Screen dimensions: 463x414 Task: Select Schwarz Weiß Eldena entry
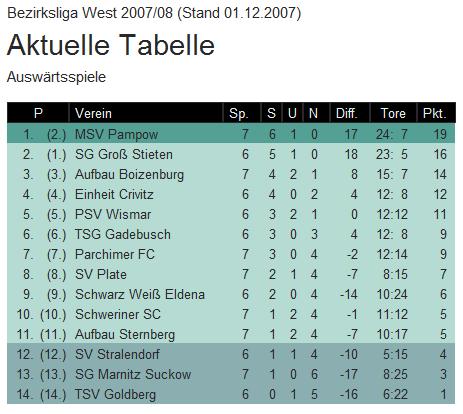click(x=140, y=294)
